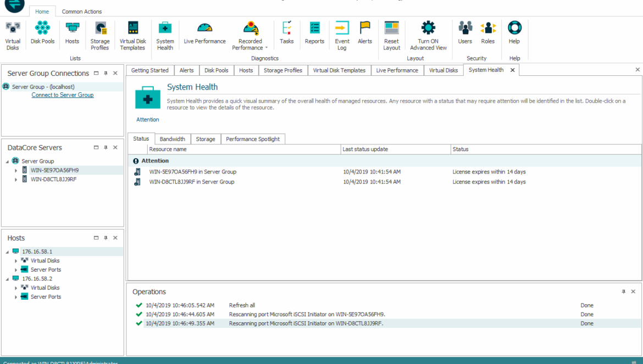Screen dimensions: 643x364
Task: Close the Hosts panel
Action: coord(115,238)
